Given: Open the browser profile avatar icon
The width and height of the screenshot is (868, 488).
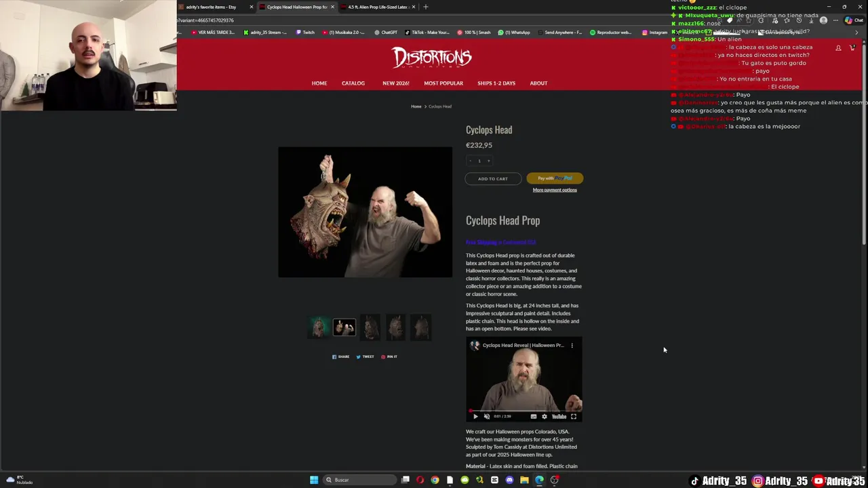Looking at the screenshot, I should click(823, 20).
